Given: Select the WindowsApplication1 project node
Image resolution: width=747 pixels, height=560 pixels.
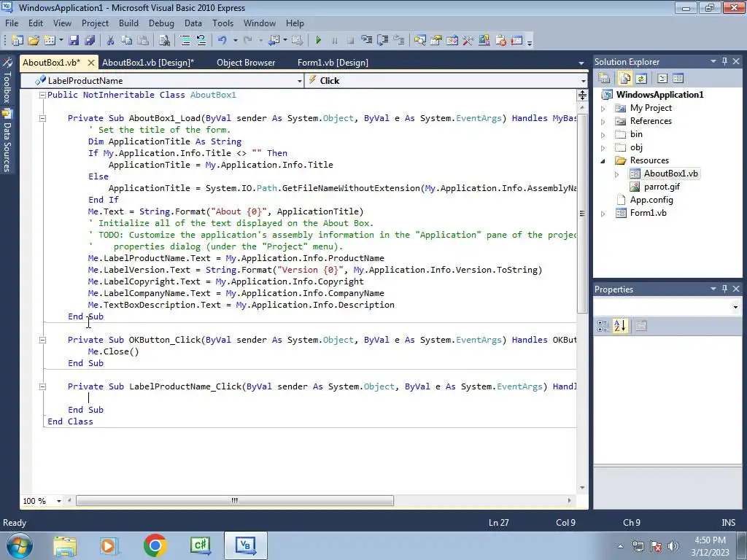Looking at the screenshot, I should (659, 94).
